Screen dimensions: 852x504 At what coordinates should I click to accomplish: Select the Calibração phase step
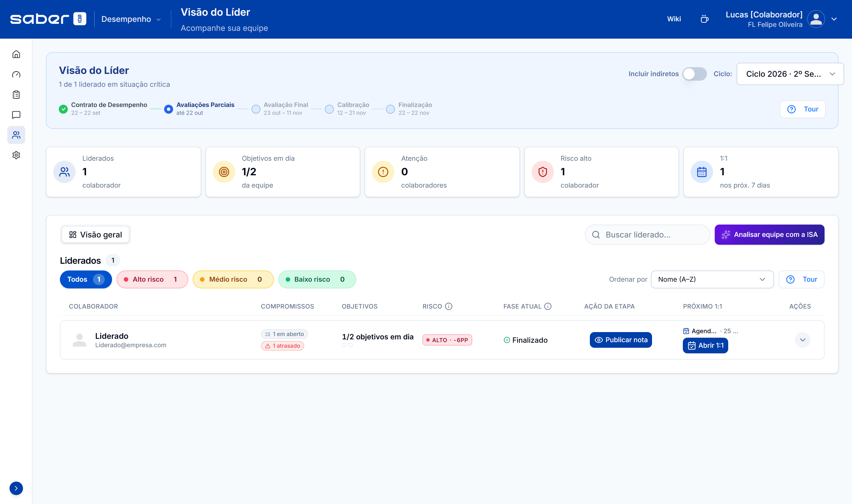click(x=347, y=109)
